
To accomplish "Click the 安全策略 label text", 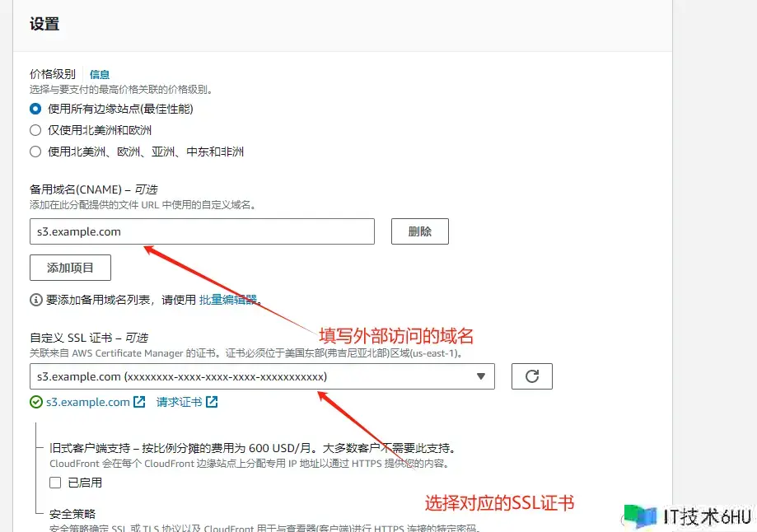I will (x=72, y=514).
